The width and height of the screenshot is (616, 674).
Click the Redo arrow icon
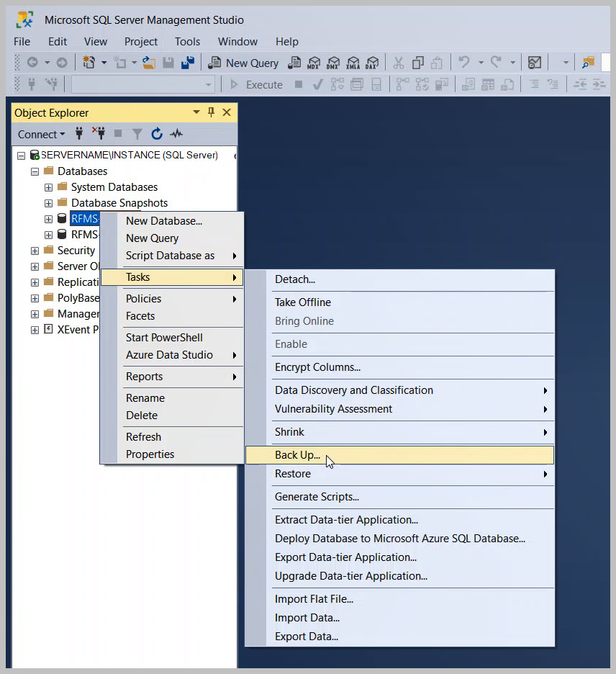pyautogui.click(x=496, y=62)
